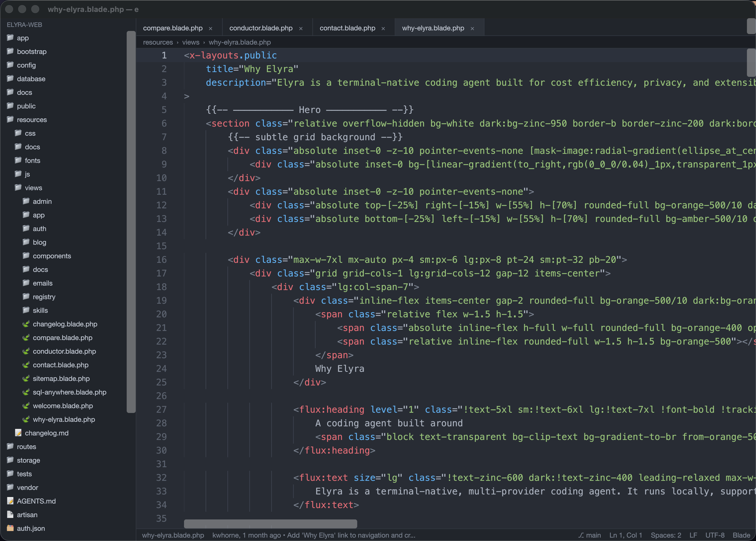
Task: Click the JSON icon beside auth.json
Action: 10,528
